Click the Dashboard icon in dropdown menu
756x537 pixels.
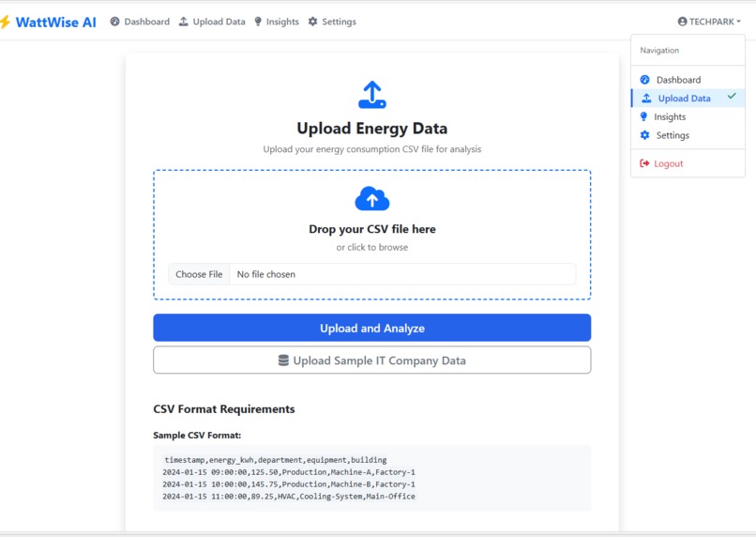pos(645,80)
